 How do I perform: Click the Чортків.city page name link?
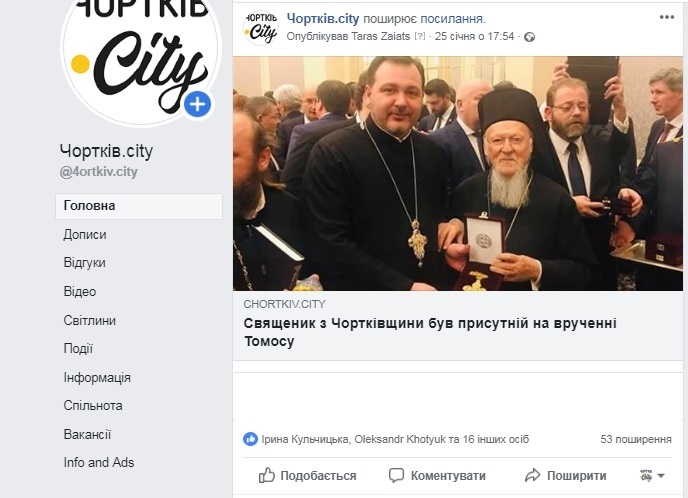[323, 18]
